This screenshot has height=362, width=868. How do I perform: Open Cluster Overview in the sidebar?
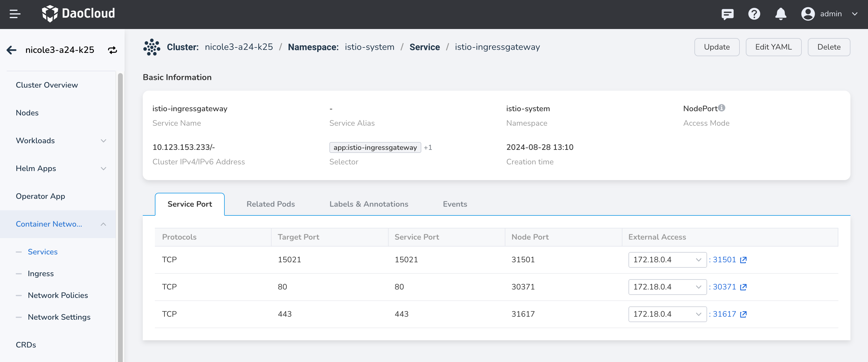(47, 85)
